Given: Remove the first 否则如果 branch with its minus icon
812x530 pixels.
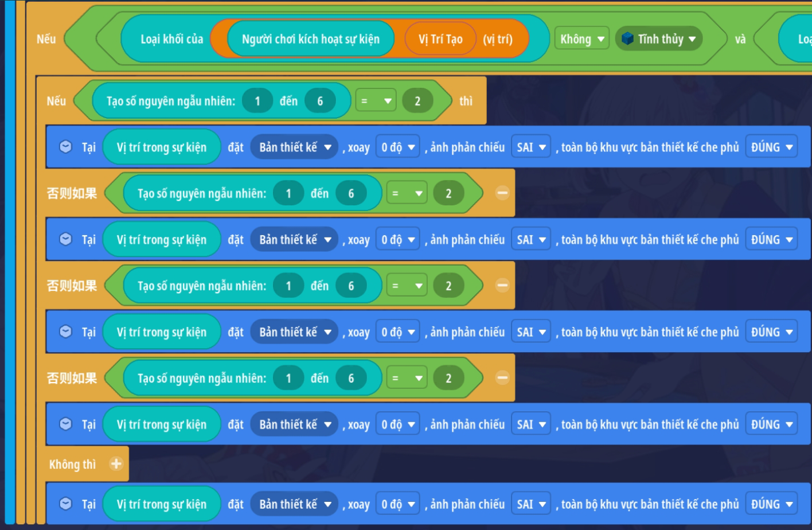Looking at the screenshot, I should coord(502,193).
